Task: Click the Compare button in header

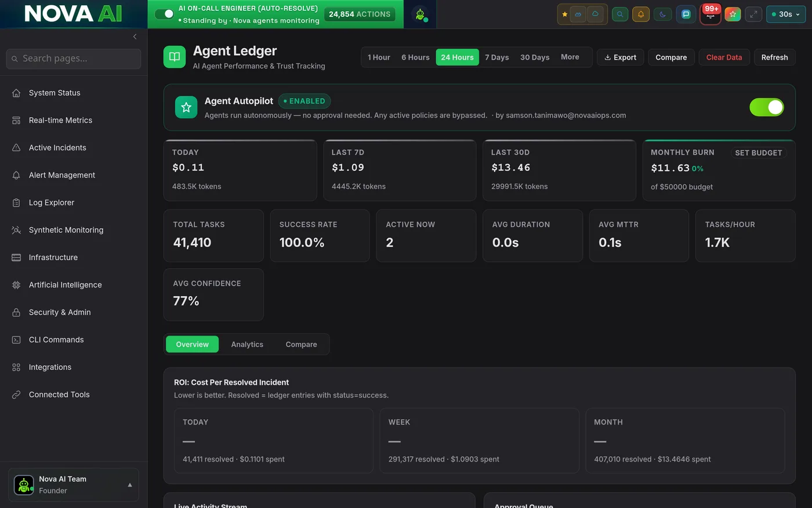Action: (x=671, y=57)
